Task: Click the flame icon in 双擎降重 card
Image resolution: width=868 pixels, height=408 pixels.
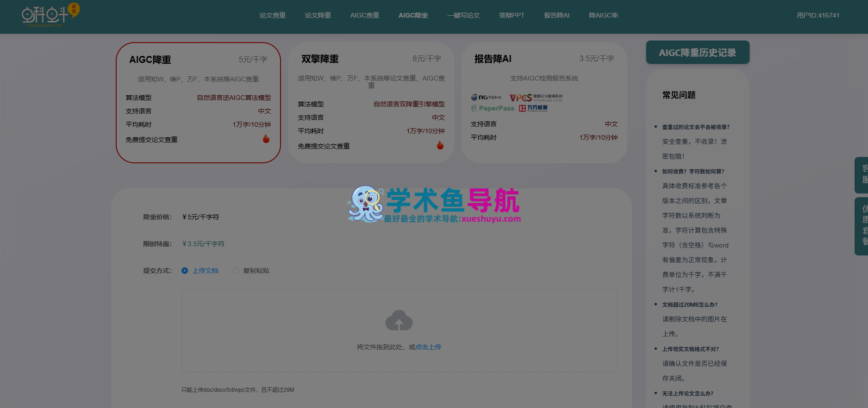Action: (440, 145)
